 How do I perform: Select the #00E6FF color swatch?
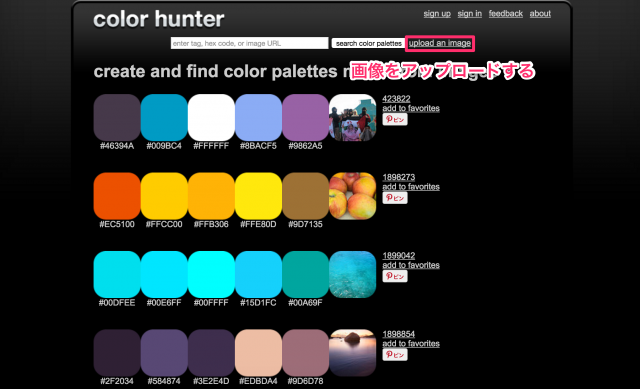coord(164,274)
